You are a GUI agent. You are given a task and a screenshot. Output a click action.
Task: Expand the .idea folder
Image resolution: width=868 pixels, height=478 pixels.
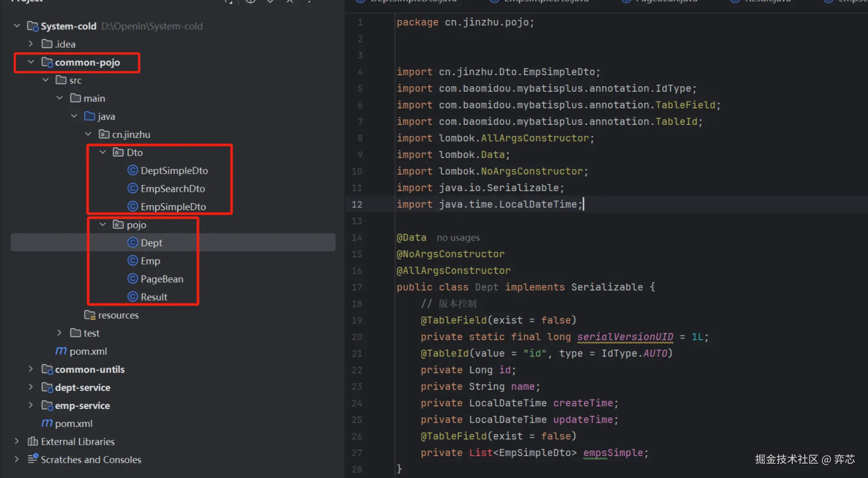click(x=31, y=44)
